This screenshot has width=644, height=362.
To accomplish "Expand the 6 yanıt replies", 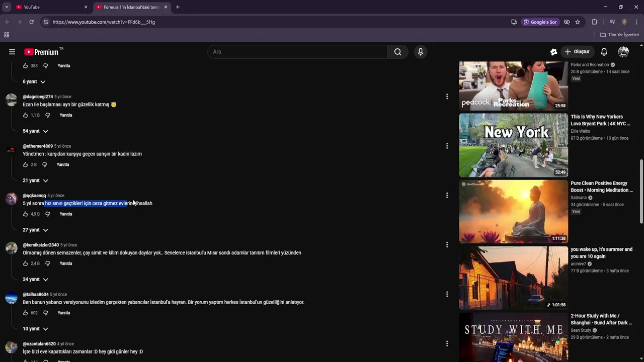I will coord(34,81).
